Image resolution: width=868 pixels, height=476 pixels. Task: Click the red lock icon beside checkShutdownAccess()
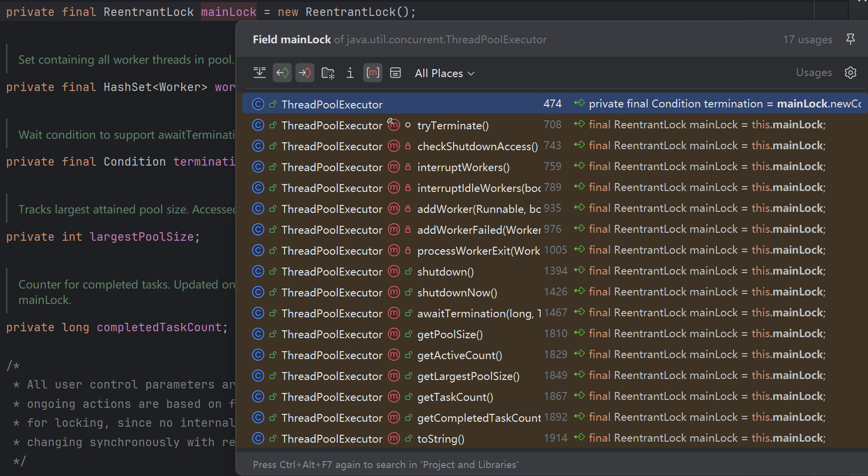pyautogui.click(x=408, y=146)
